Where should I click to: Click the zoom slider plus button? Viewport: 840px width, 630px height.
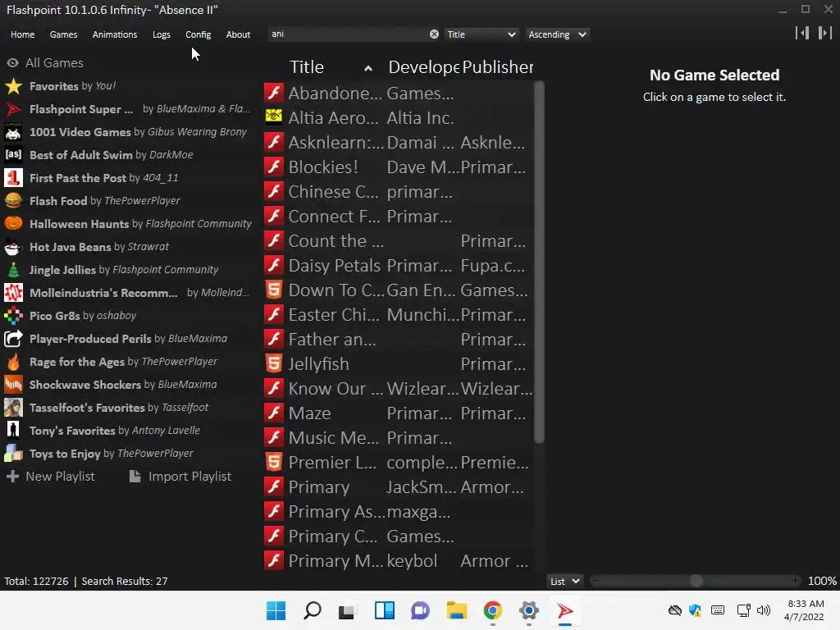coord(796,581)
